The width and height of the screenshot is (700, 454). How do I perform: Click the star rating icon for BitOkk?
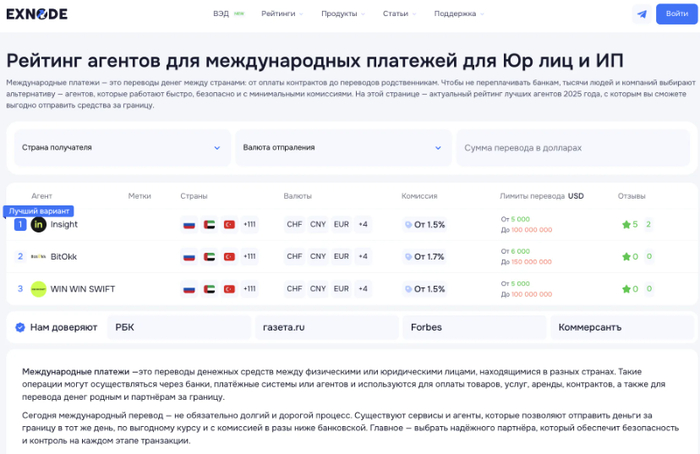(x=626, y=257)
